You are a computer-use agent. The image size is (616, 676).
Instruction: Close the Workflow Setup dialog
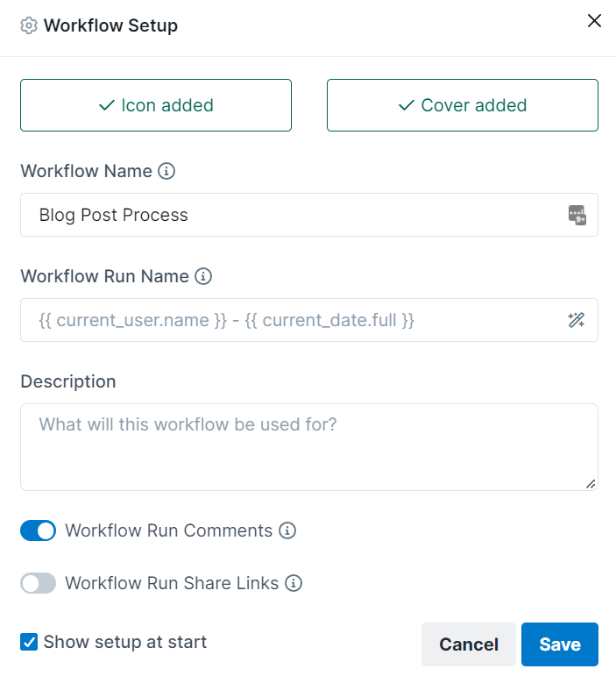coord(594,20)
